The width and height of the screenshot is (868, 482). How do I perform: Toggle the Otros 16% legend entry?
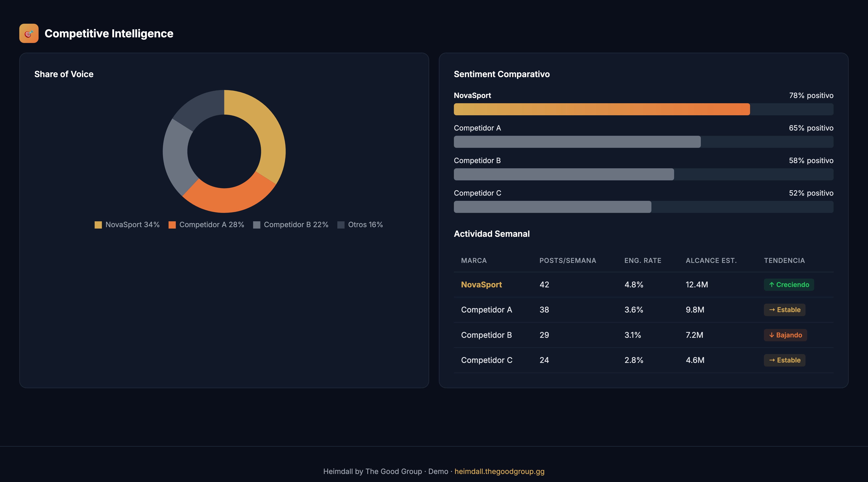pyautogui.click(x=360, y=224)
